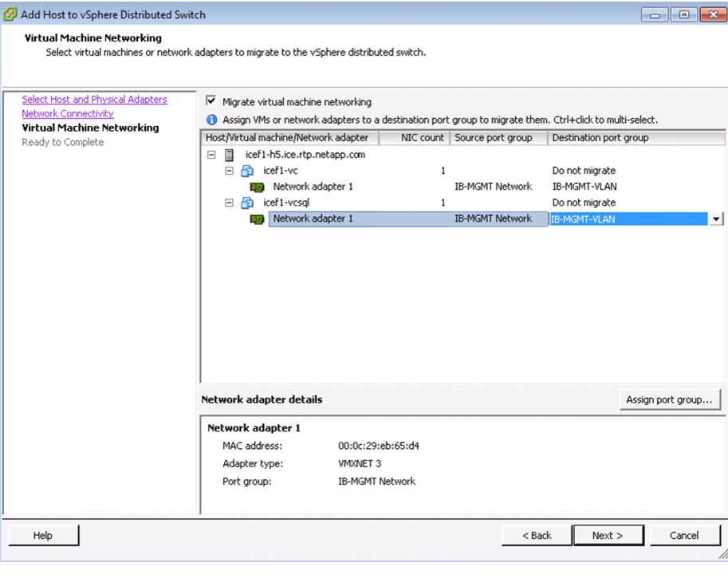Collapse the icef1-h5.ice.rtp.netapp.com host node

coord(211,155)
